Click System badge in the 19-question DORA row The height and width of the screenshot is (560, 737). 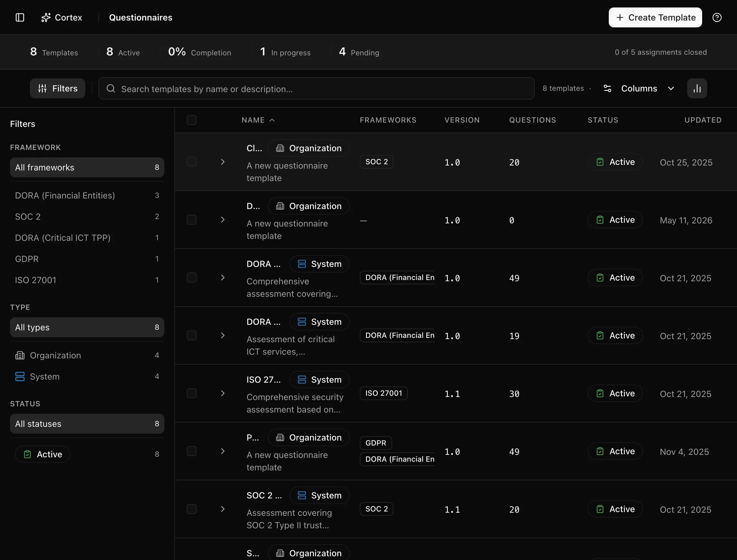319,322
